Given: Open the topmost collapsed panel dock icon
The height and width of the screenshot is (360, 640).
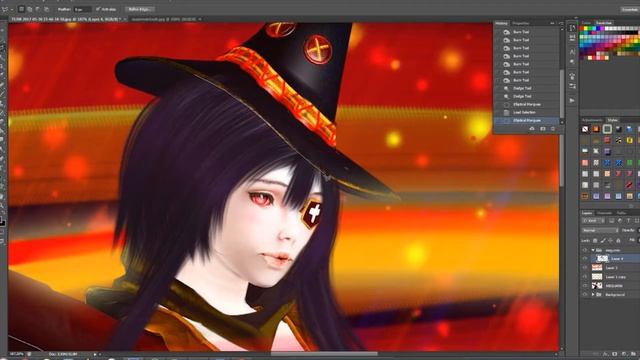Looking at the screenshot, I should tap(572, 28).
